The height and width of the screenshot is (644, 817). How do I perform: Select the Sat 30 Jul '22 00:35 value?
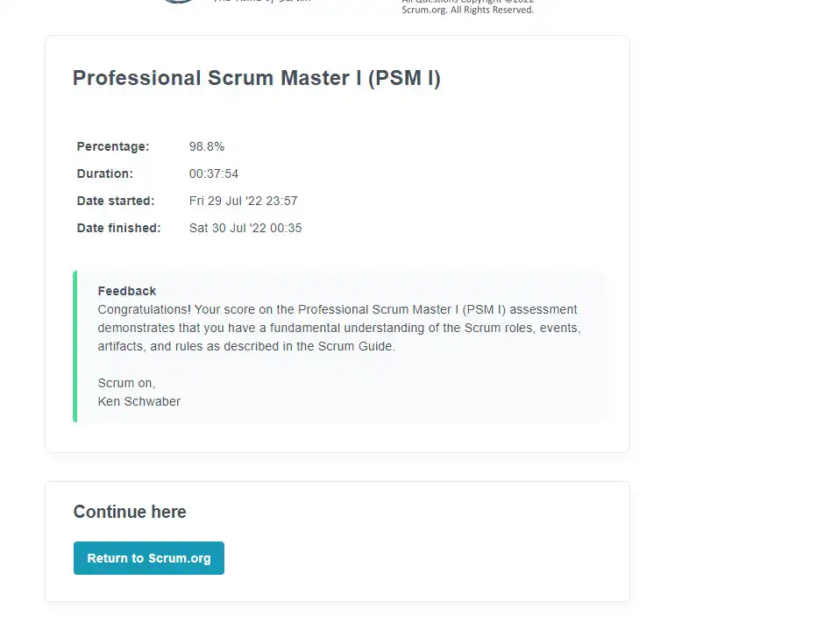point(245,228)
